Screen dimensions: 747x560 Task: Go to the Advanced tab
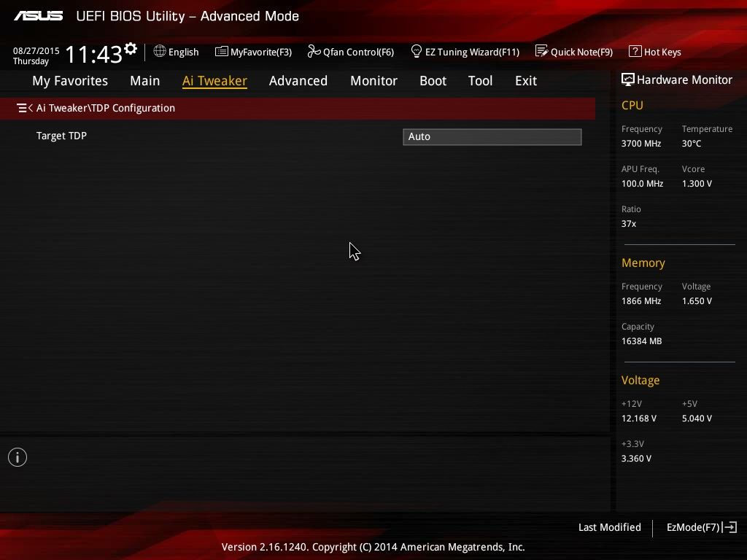pos(298,81)
